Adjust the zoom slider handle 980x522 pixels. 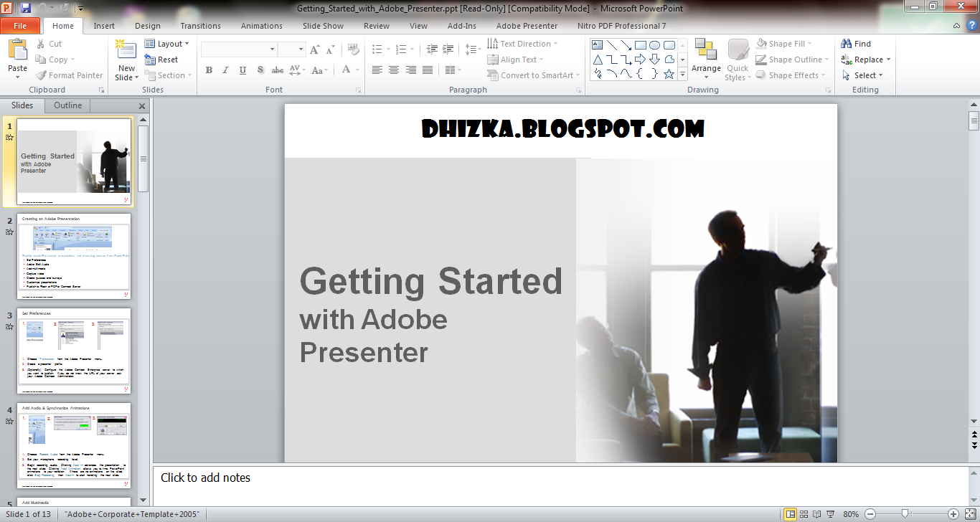(x=905, y=514)
